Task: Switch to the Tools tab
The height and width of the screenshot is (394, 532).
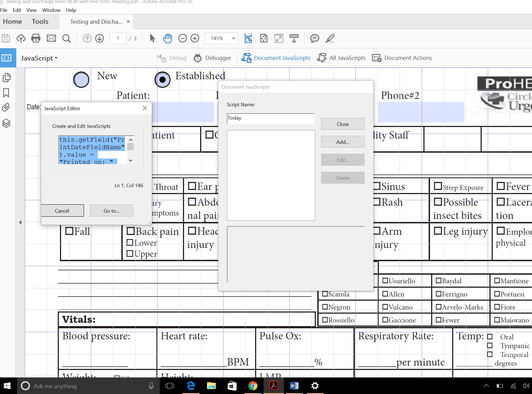Action: (x=40, y=22)
